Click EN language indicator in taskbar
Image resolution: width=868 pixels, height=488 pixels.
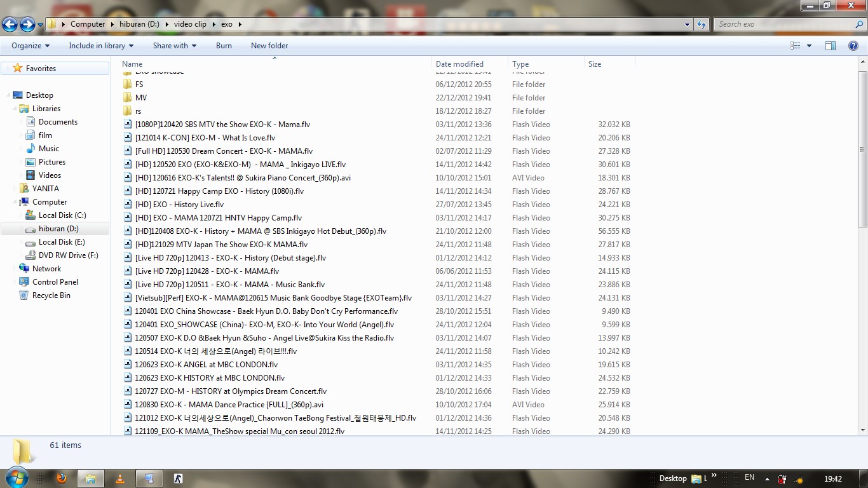[749, 477]
